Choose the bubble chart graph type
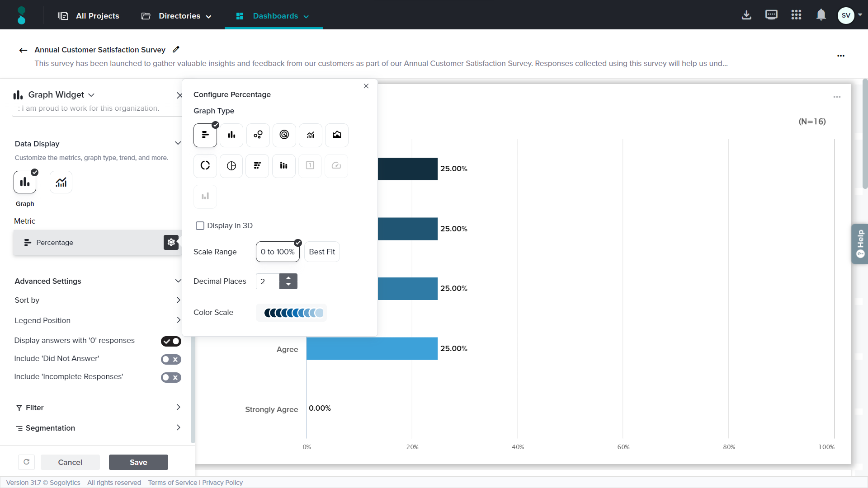This screenshot has width=868, height=488. pos(258,135)
